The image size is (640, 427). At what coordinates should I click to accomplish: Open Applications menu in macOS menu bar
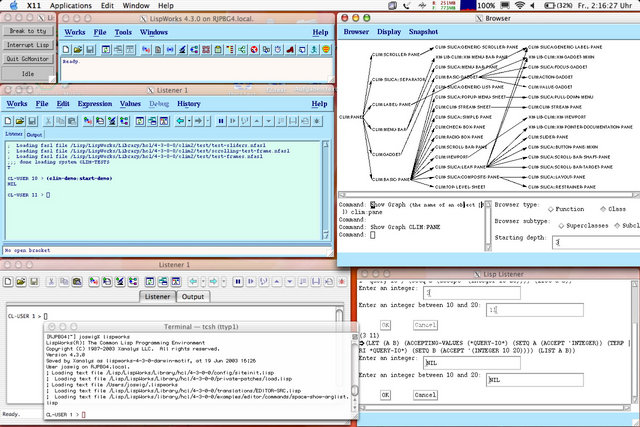(71, 5)
